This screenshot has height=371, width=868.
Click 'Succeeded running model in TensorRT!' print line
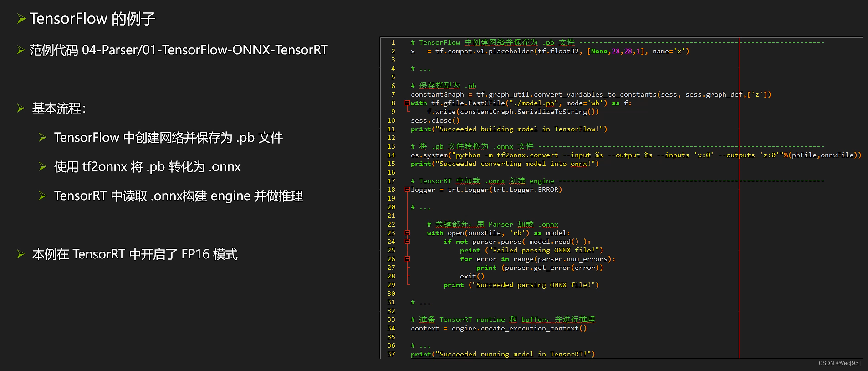point(503,354)
